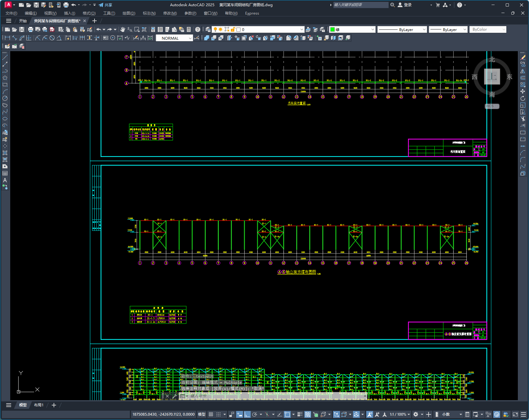Add a new drawing tab with plus

[95, 21]
